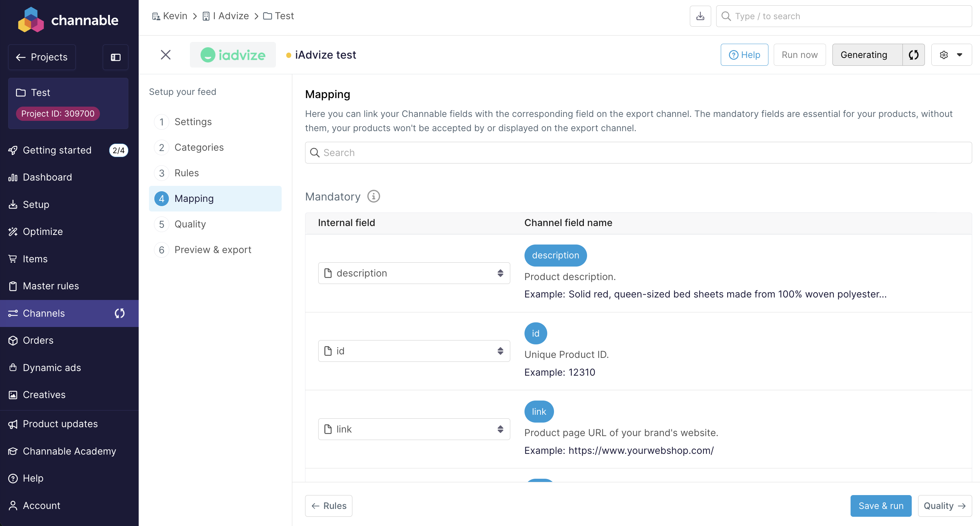Toggle the sidebar collapse icon

[x=115, y=57]
